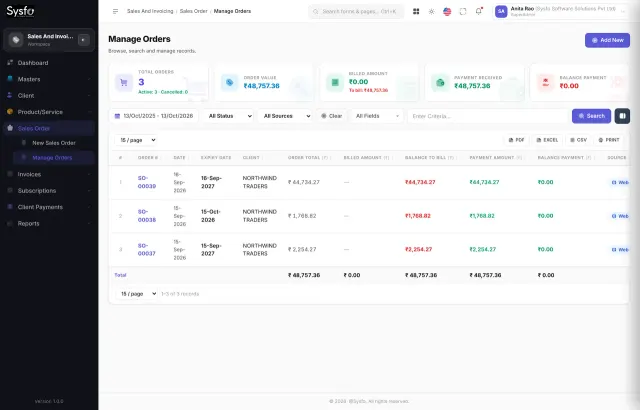Click the Sales And Invoicing breadcrumb
640x410 pixels.
tap(150, 11)
